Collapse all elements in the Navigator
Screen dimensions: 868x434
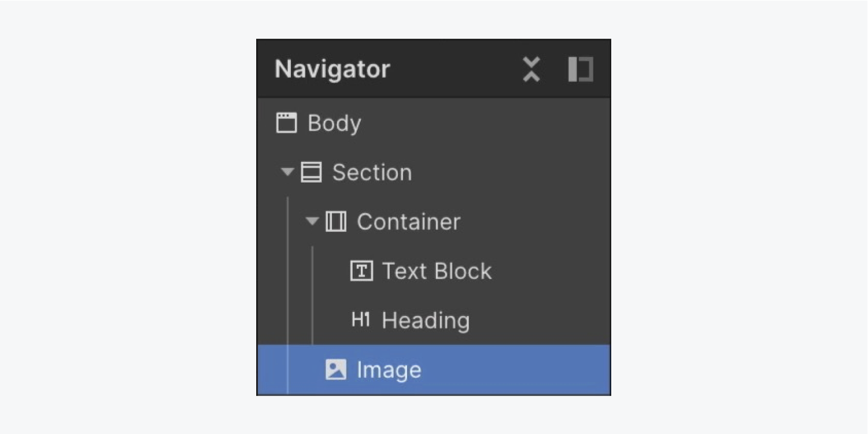(531, 69)
